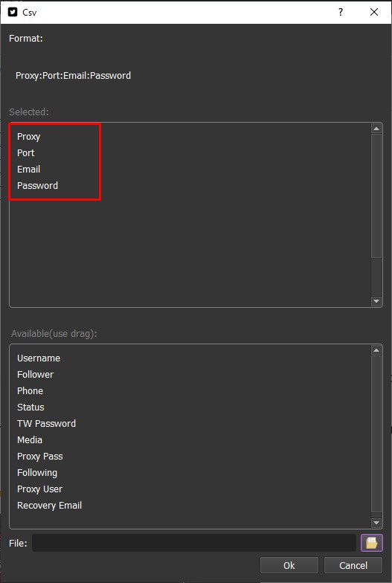The height and width of the screenshot is (583, 392).
Task: Select Proxy in the Selected list
Action: click(28, 137)
